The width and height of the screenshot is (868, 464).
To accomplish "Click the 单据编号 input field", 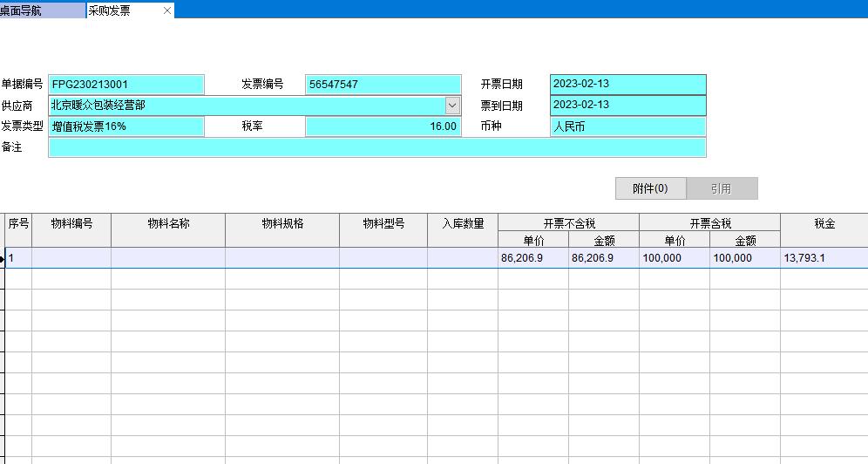I will click(x=126, y=85).
